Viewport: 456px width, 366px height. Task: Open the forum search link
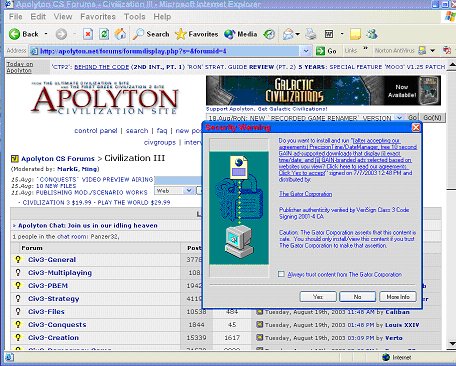click(137, 131)
